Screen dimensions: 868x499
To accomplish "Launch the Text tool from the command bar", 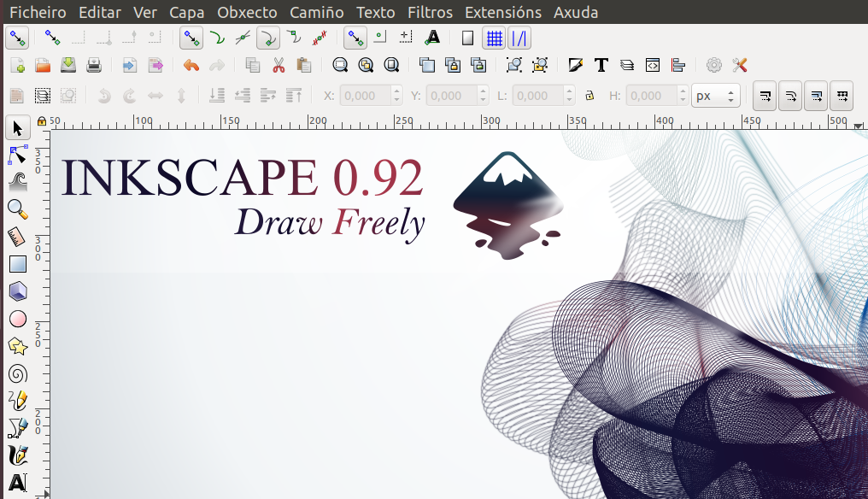I will click(x=599, y=65).
